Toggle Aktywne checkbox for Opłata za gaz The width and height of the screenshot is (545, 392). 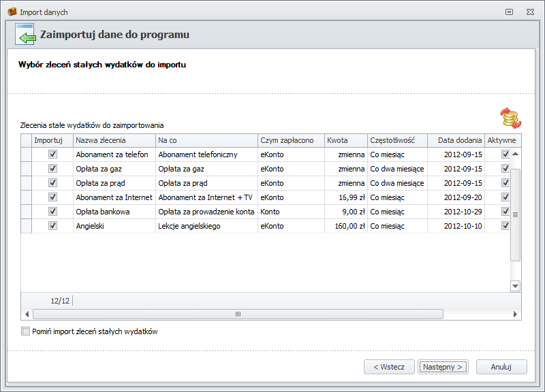[505, 169]
